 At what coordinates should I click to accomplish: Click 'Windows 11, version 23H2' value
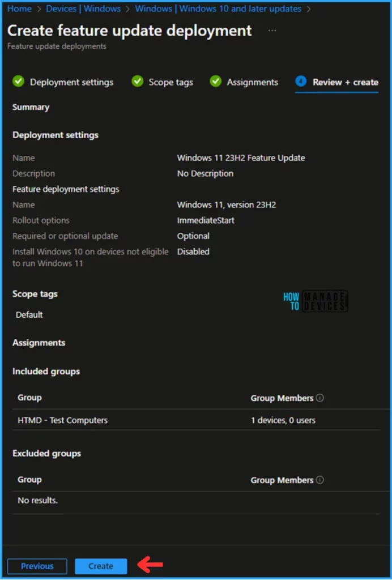[227, 205]
